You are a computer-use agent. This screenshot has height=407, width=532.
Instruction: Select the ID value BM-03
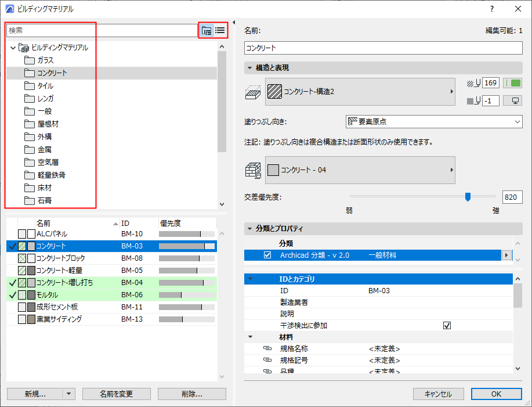pyautogui.click(x=379, y=290)
